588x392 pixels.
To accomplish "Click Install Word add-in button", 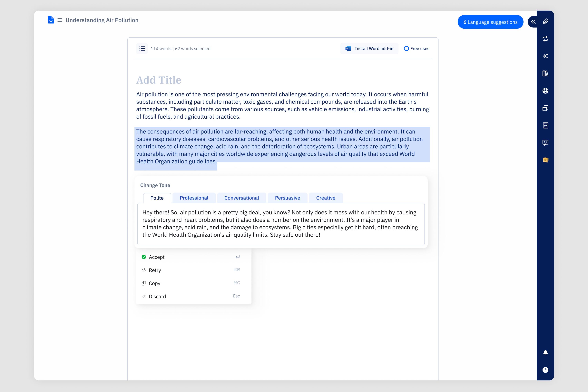I will (369, 48).
